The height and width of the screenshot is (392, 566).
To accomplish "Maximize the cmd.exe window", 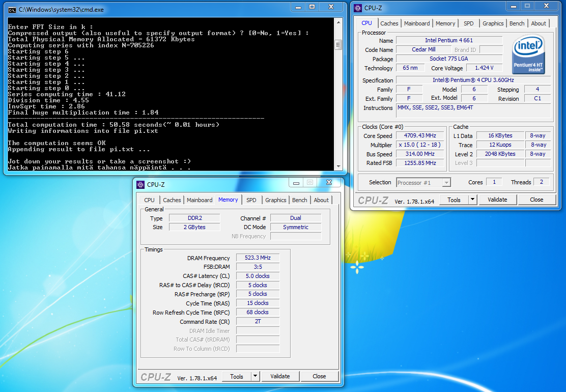I will click(x=312, y=7).
